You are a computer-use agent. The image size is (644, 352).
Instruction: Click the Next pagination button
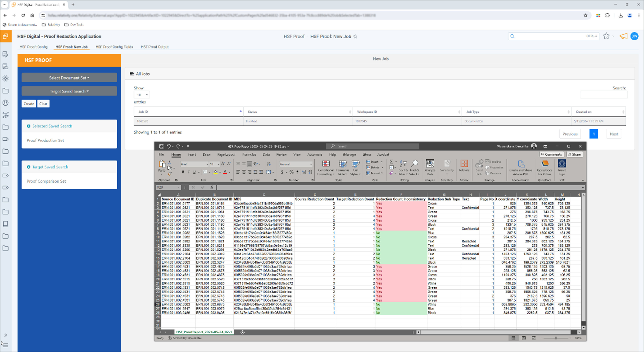(614, 134)
